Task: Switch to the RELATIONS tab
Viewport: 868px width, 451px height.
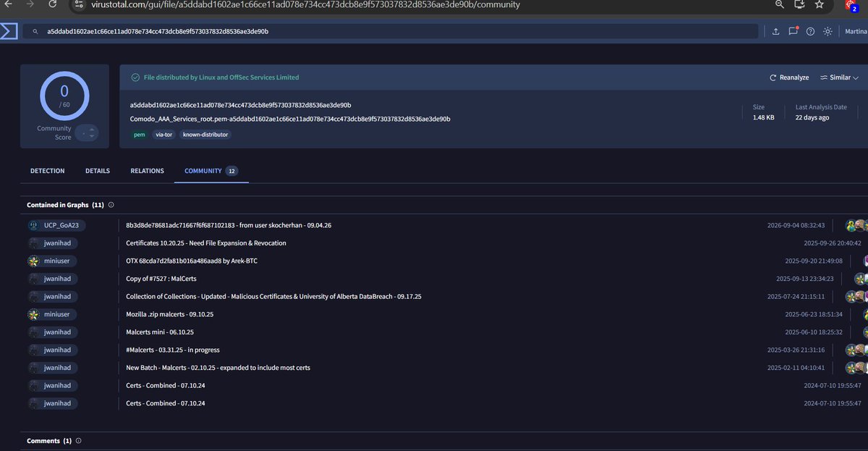Action: pos(147,171)
